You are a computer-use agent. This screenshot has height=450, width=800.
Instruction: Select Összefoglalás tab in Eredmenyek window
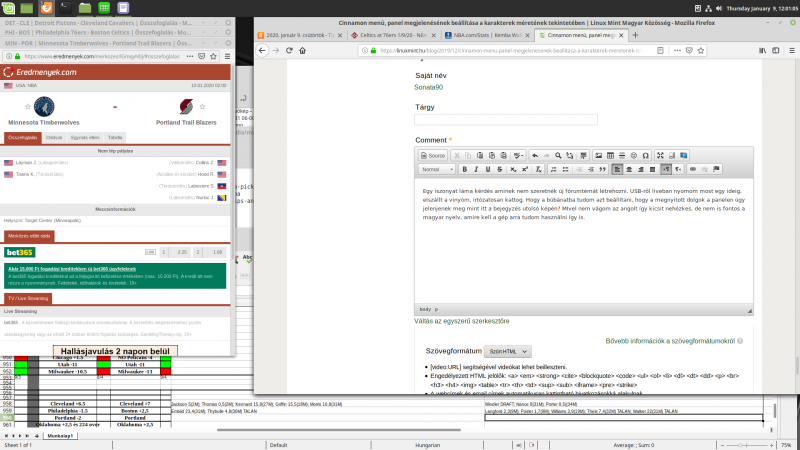[x=22, y=138]
